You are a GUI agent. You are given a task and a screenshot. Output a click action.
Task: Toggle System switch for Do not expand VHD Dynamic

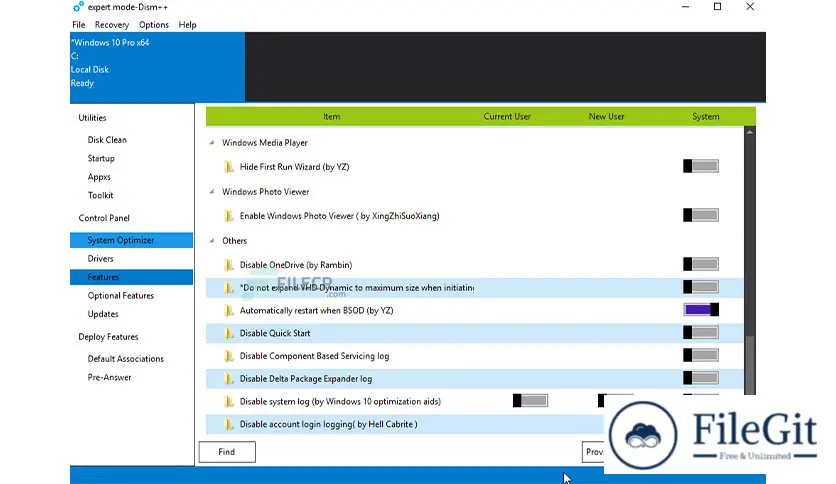coord(701,287)
